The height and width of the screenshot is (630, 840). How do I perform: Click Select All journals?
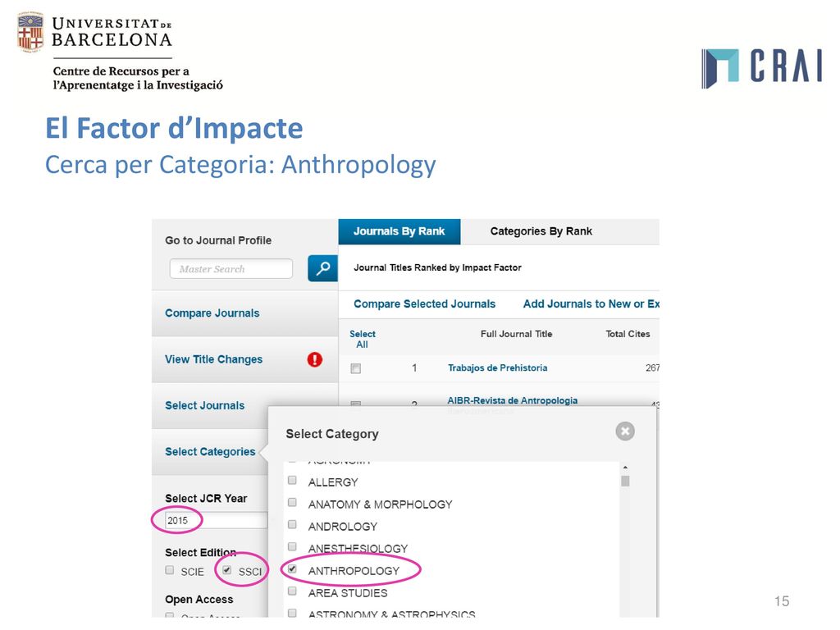362,339
